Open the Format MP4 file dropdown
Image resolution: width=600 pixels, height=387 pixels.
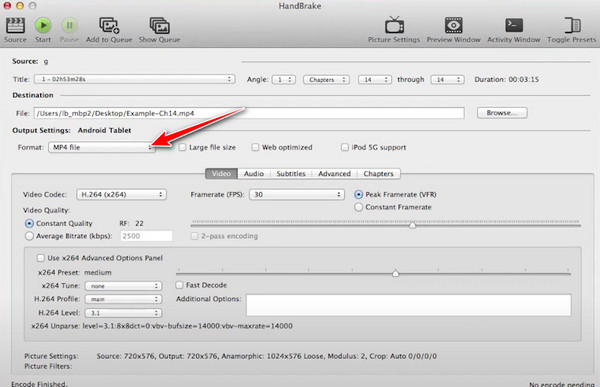click(101, 147)
